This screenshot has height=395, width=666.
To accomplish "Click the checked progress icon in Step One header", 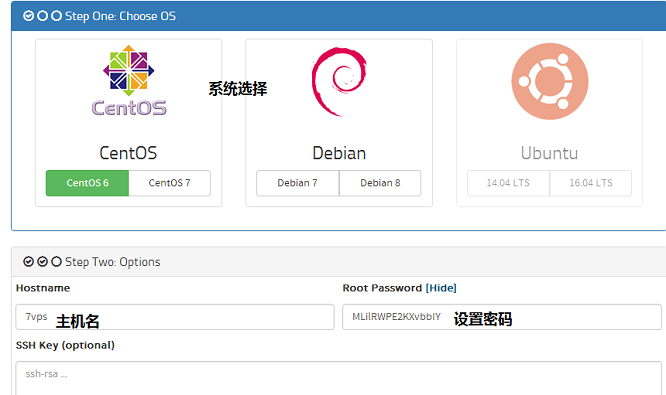I will point(28,16).
